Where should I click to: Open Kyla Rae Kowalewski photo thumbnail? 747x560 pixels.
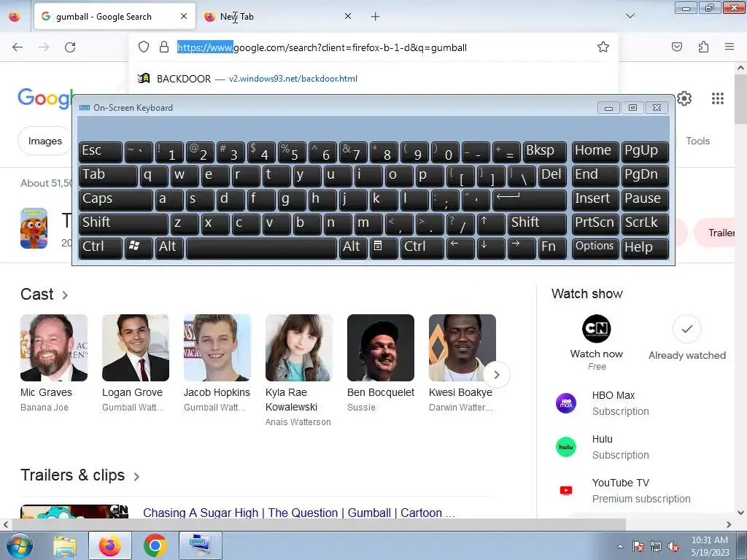(x=298, y=348)
